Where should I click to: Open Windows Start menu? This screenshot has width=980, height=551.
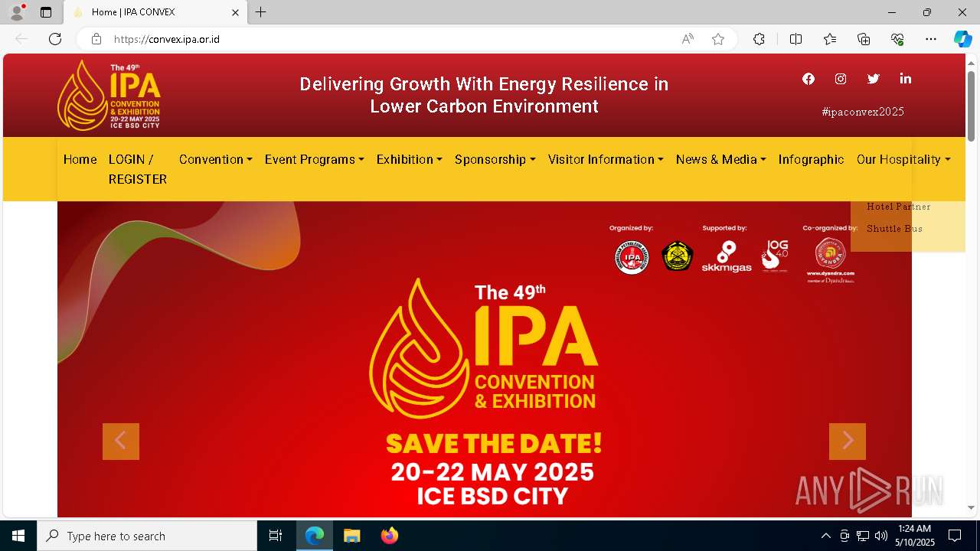[x=18, y=536]
